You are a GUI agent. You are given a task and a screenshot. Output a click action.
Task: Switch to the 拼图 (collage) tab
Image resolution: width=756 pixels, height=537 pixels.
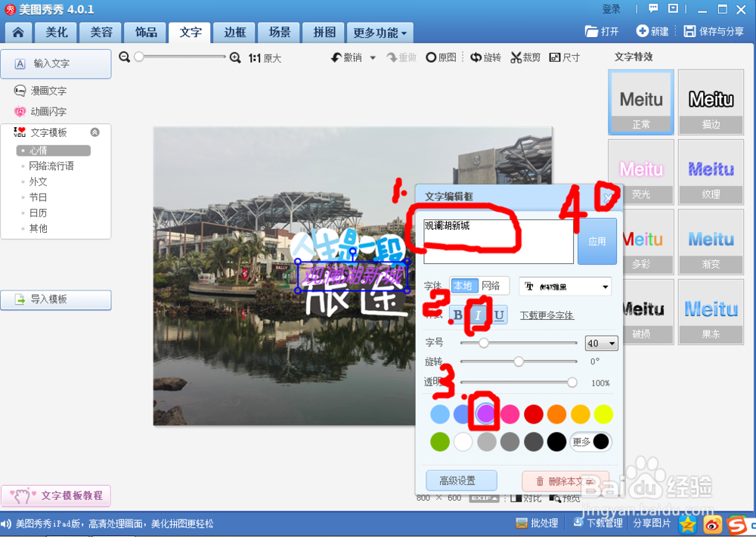323,32
